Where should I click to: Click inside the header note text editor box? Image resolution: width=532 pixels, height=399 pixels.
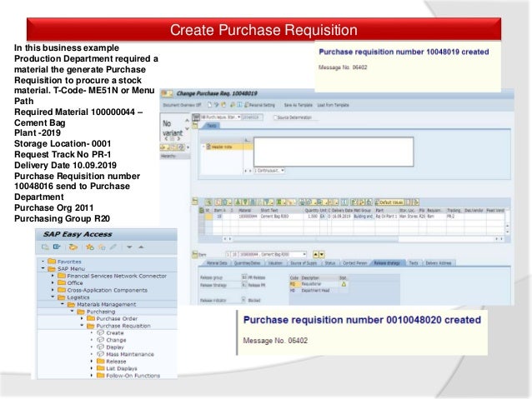click(x=334, y=152)
